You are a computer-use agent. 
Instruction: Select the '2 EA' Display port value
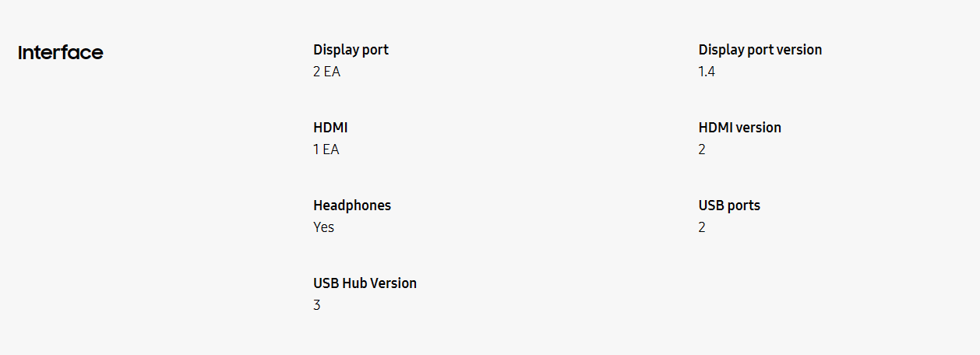326,72
